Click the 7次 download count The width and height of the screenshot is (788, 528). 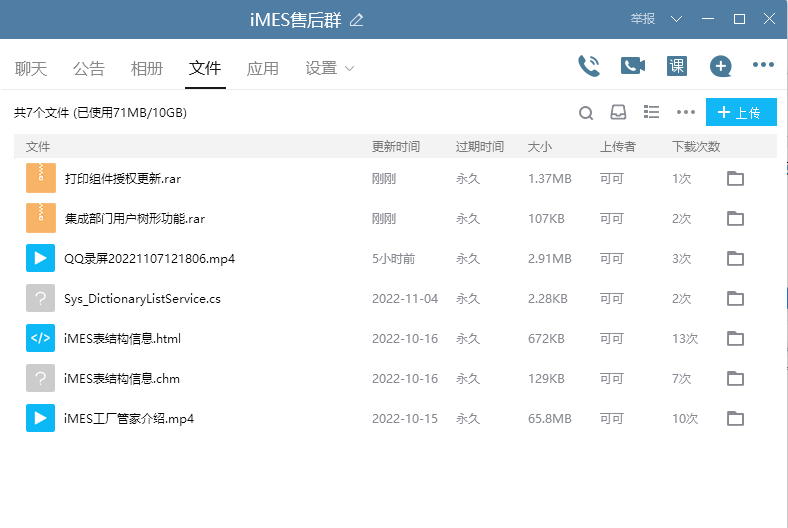click(x=681, y=378)
